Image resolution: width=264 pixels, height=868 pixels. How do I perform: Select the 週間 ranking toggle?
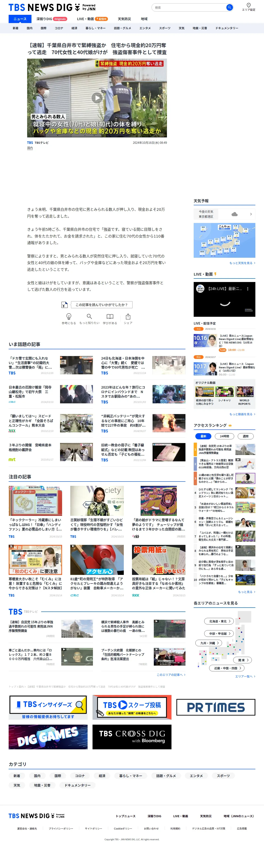pos(246,436)
